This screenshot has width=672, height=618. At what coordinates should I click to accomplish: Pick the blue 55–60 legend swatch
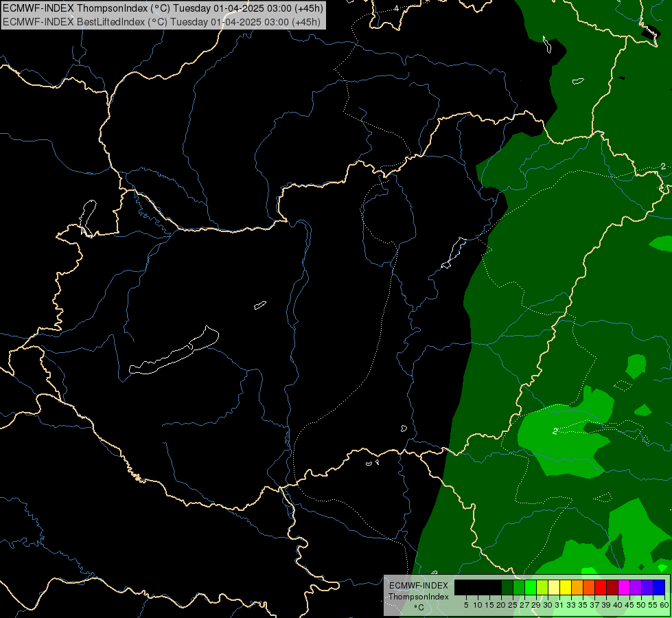pos(659,587)
